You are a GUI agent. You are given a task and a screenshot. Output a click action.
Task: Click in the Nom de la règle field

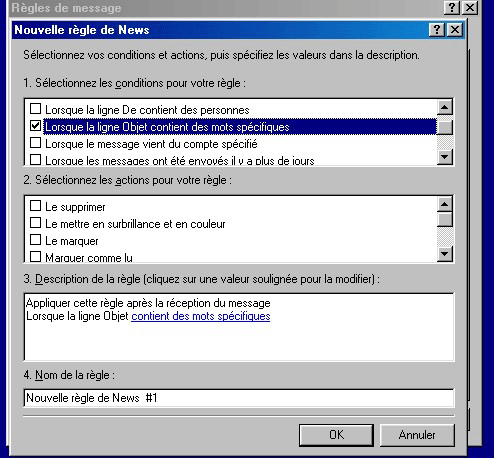[x=239, y=398]
